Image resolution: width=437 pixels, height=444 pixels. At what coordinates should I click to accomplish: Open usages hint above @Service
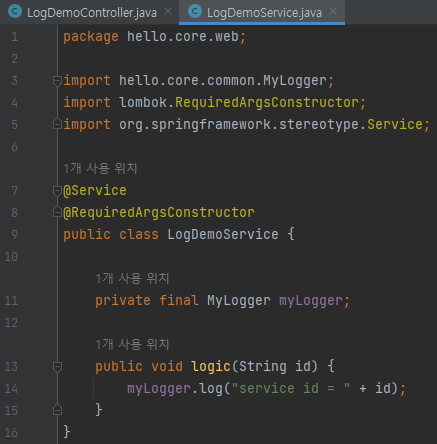point(100,168)
